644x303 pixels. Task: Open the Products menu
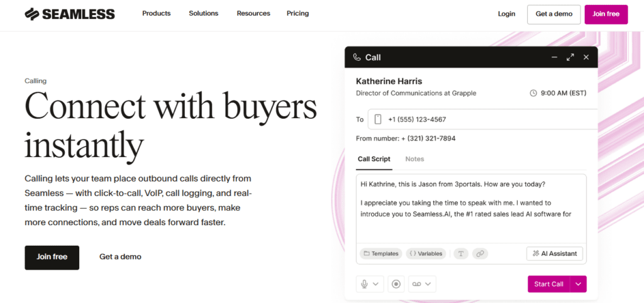coord(157,13)
